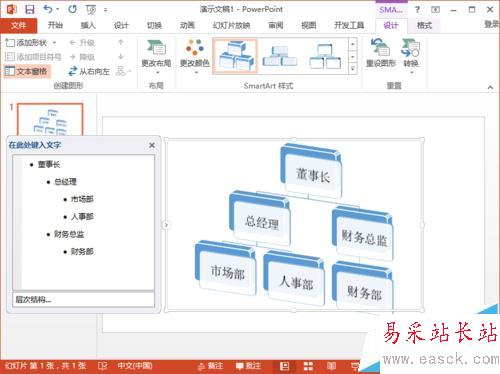Switch to the 开始 ribbon tab

coord(55,25)
